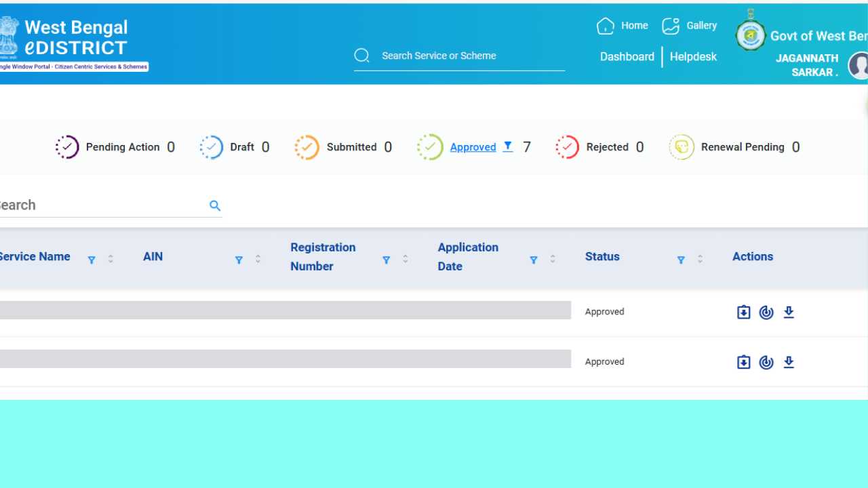Click the sort chevrons next to Service Name
Image resolution: width=868 pixels, height=488 pixels.
coord(111,260)
